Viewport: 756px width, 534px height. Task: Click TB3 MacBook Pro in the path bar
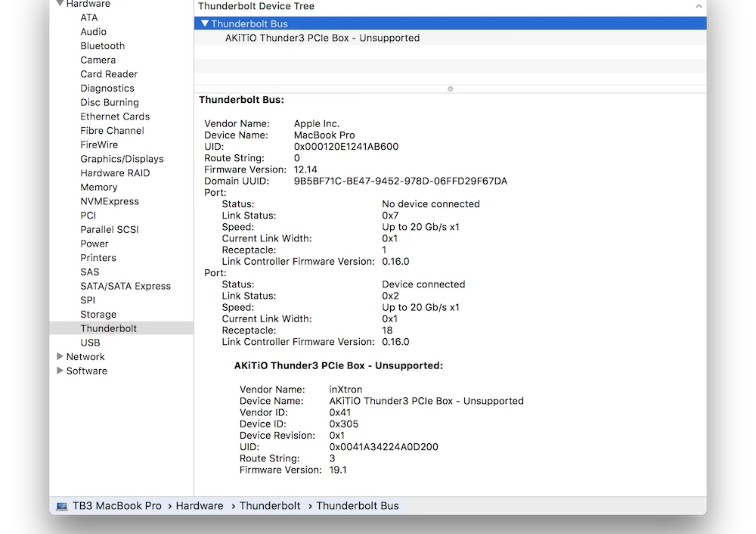click(x=117, y=506)
